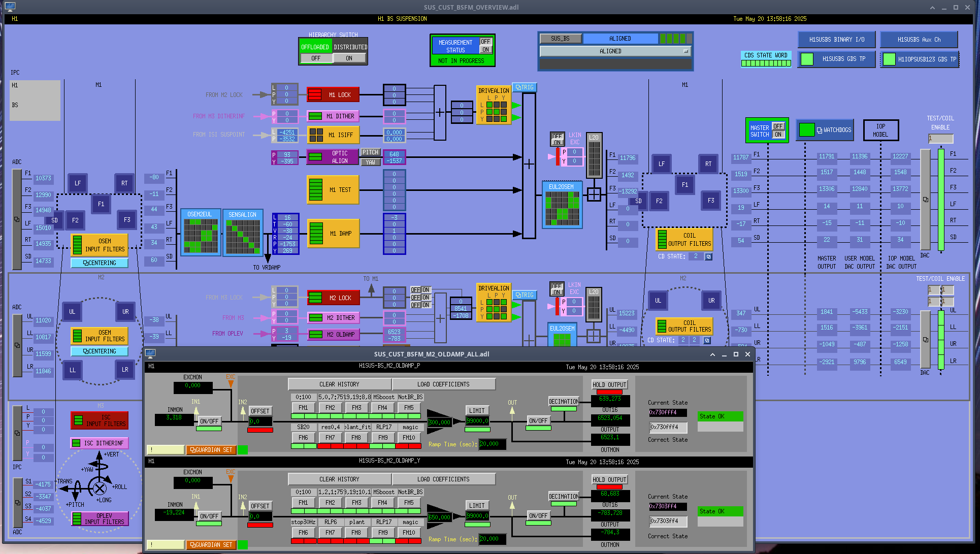Open the M2 LOCK filter block
The height and width of the screenshot is (554, 980).
(333, 298)
